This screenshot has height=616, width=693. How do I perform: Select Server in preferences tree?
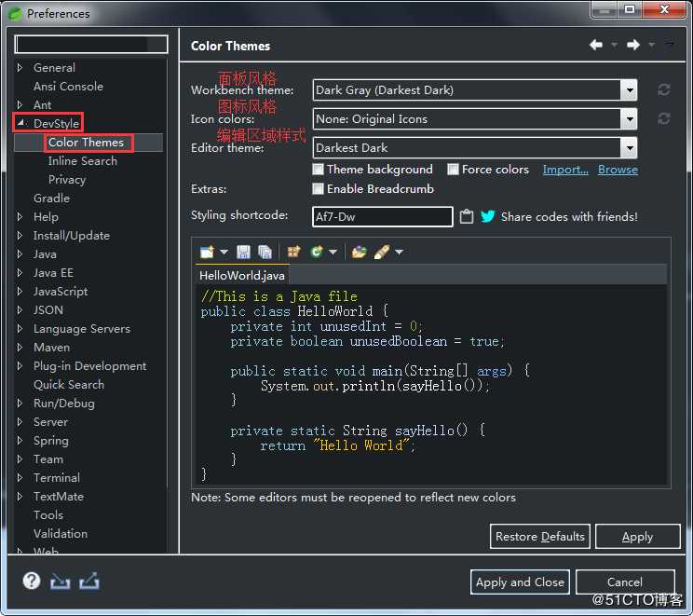pos(50,422)
